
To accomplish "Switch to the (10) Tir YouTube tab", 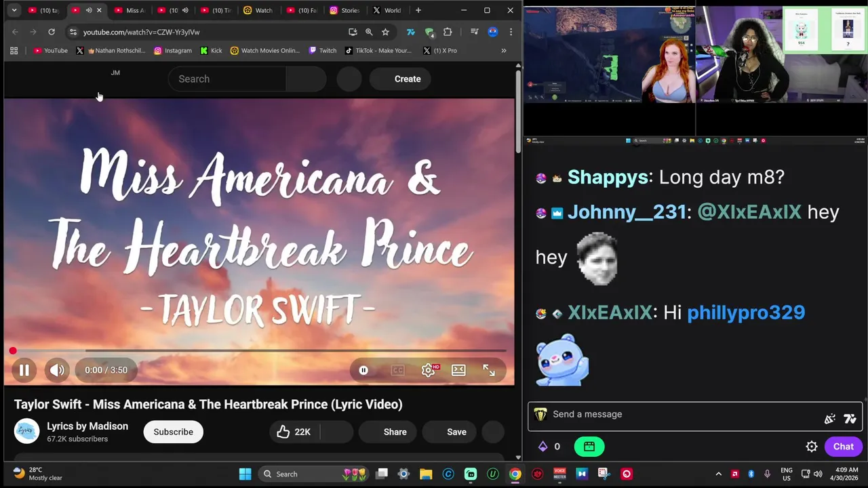I will (x=215, y=10).
